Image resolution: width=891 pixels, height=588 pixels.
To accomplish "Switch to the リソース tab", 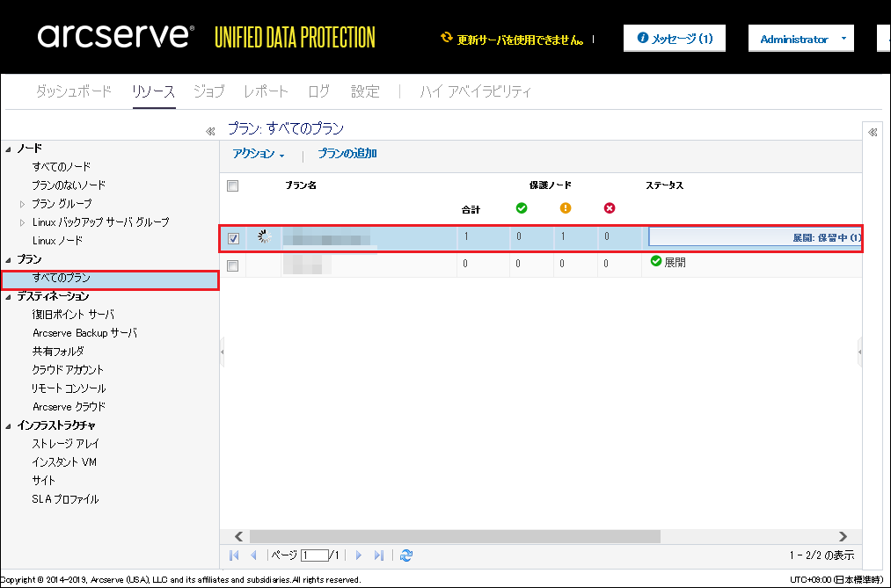I will pos(153,91).
